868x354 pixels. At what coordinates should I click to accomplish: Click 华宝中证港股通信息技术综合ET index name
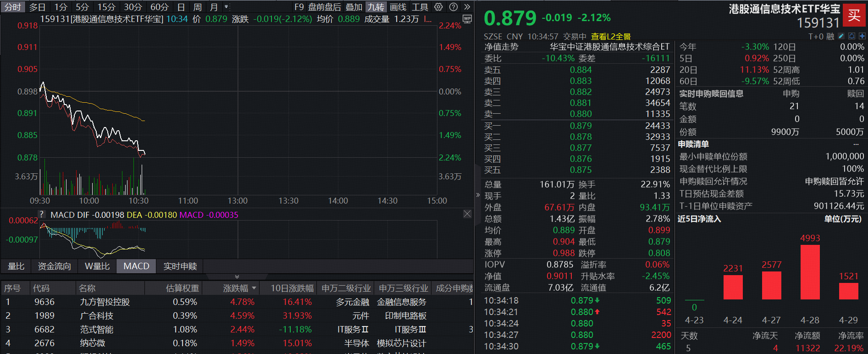point(610,47)
